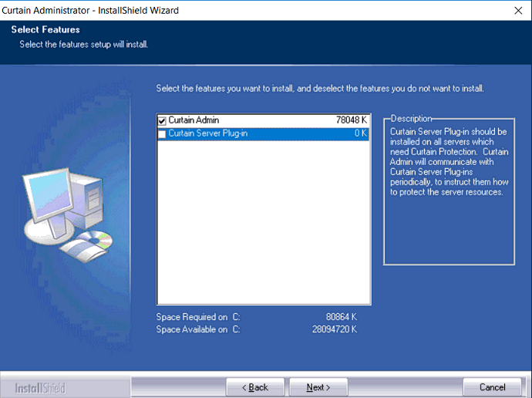Click the Space Available value 28094720 K

(335, 329)
